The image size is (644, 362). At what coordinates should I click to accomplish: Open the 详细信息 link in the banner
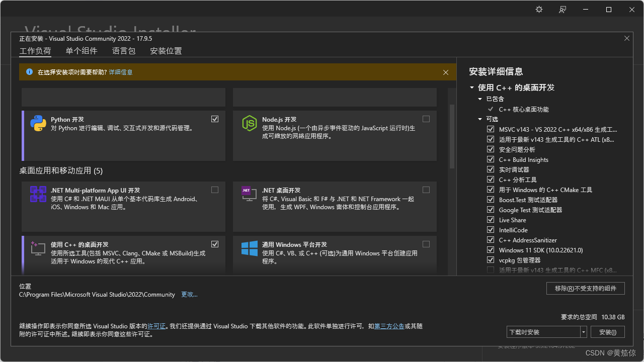(121, 72)
